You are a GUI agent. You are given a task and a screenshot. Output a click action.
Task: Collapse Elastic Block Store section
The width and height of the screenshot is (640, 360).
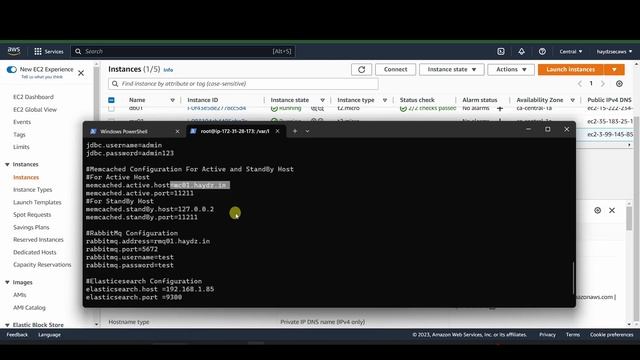point(7,325)
